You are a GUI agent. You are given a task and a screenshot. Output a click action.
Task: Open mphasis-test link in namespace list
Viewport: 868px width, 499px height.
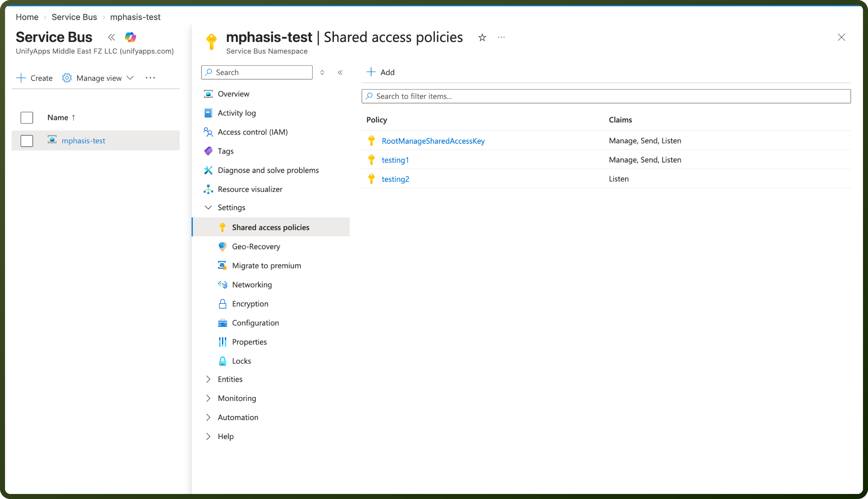click(x=83, y=141)
